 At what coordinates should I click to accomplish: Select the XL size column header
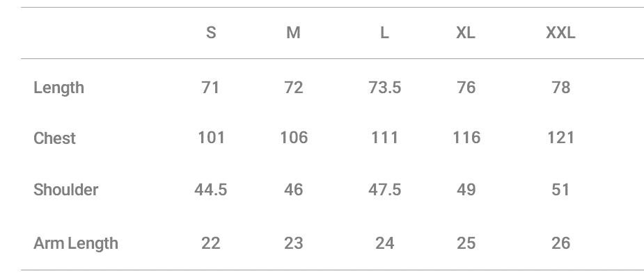click(x=466, y=33)
